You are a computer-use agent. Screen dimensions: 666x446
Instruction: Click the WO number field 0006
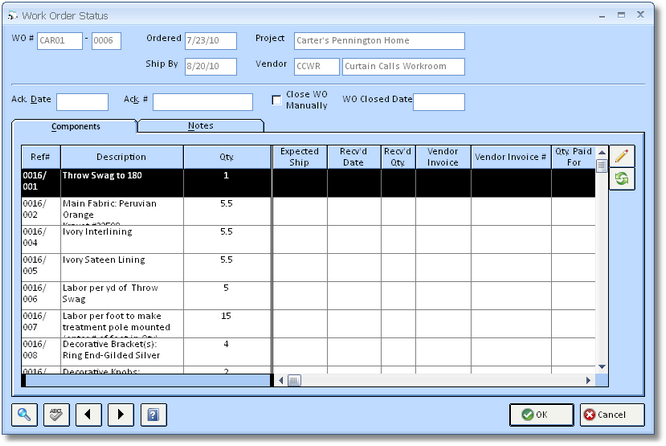coord(106,41)
